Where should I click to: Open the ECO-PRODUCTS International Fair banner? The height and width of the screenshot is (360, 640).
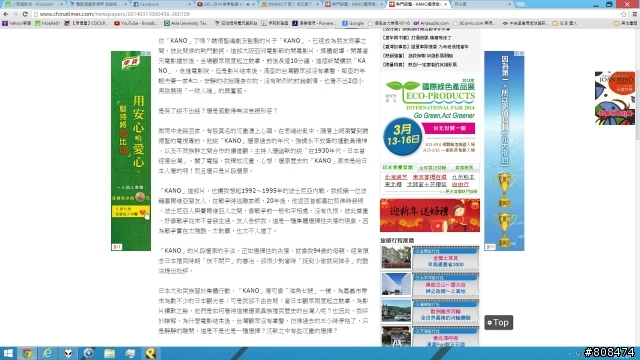pyautogui.click(x=430, y=117)
